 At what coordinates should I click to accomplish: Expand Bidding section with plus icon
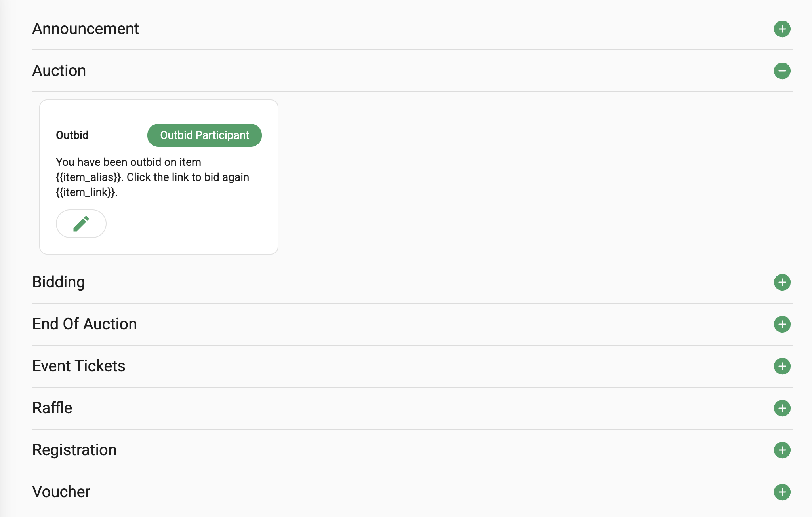(x=782, y=282)
